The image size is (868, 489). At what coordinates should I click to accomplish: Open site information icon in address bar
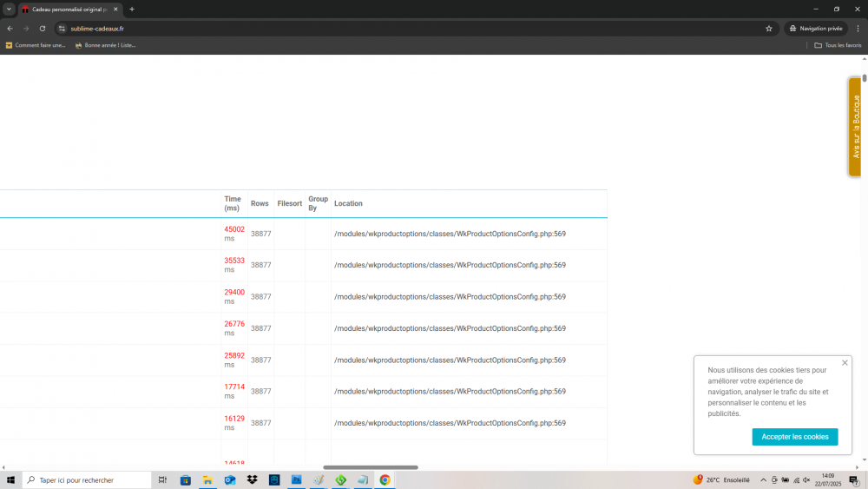pyautogui.click(x=62, y=29)
